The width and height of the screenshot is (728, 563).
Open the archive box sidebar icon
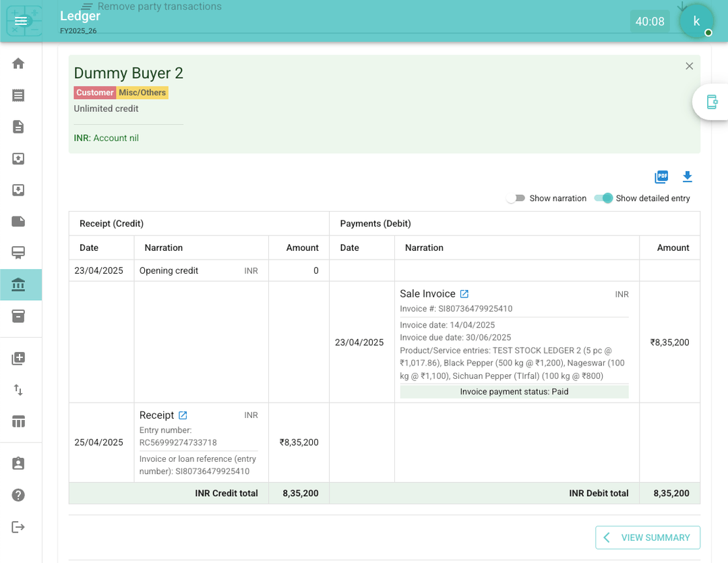(18, 316)
